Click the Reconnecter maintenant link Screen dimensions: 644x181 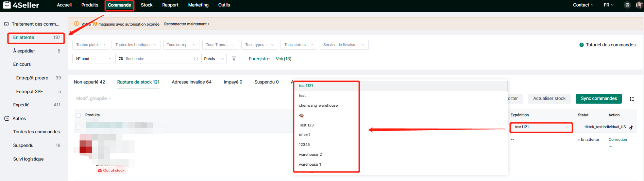[187, 24]
